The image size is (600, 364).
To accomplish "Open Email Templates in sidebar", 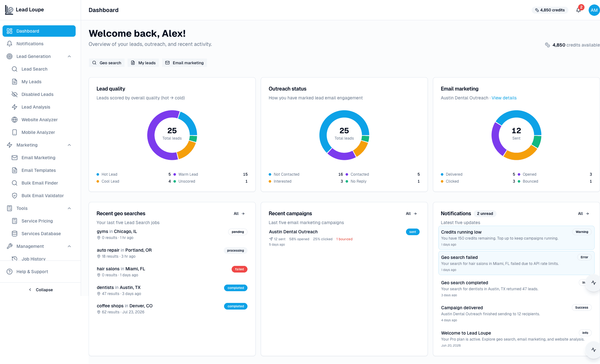I will pyautogui.click(x=42, y=170).
